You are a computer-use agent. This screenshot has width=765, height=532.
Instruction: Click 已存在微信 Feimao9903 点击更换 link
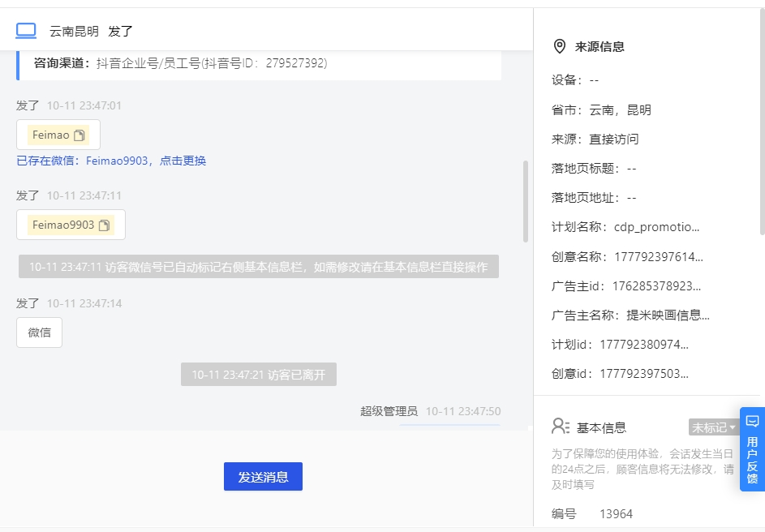coord(111,161)
